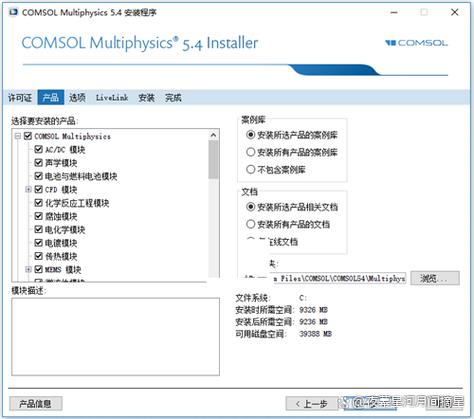Select the 电化学模块 label in the tree
Image resolution: width=474 pixels, height=419 pixels.
(x=65, y=230)
